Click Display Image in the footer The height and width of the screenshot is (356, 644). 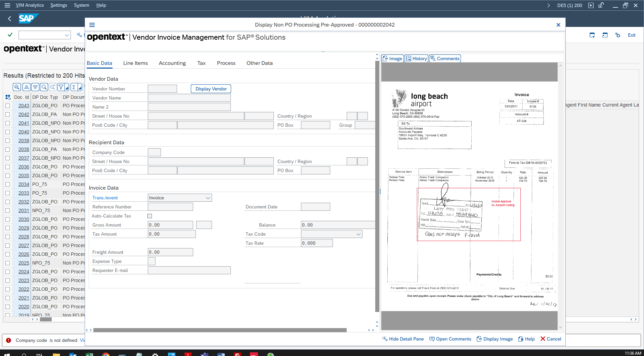(495, 339)
